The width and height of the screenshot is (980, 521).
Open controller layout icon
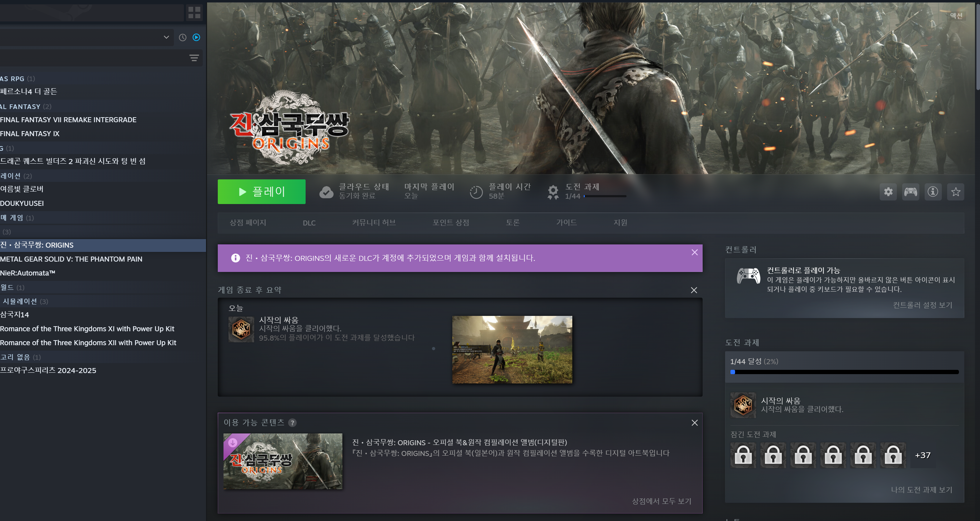tap(910, 192)
